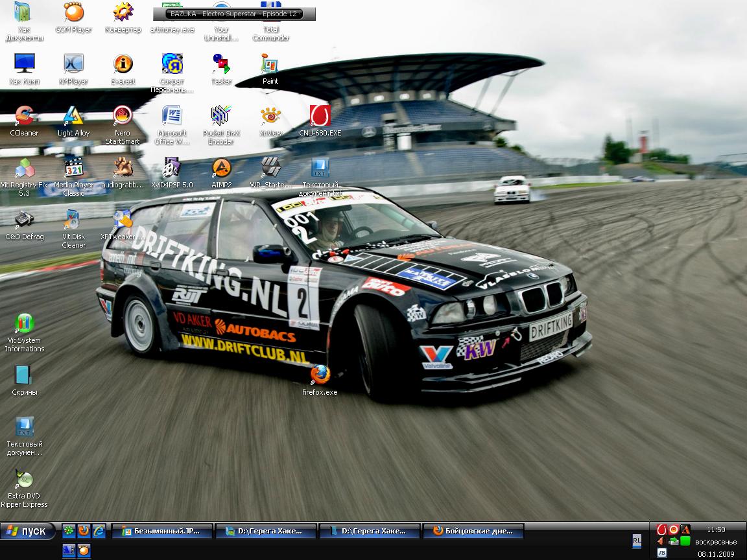Click the volume speaker tray icon

click(661, 541)
